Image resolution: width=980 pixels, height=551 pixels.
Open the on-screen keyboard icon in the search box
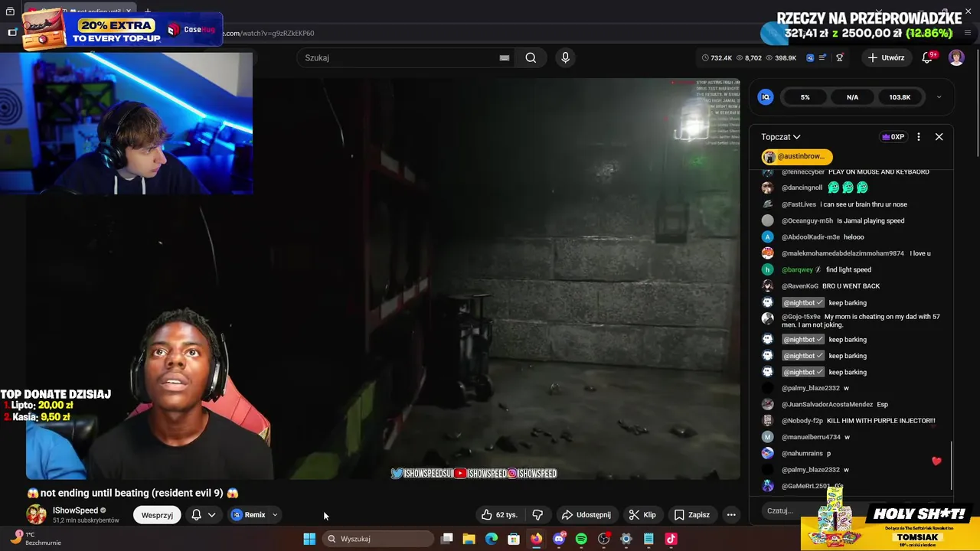pos(505,57)
